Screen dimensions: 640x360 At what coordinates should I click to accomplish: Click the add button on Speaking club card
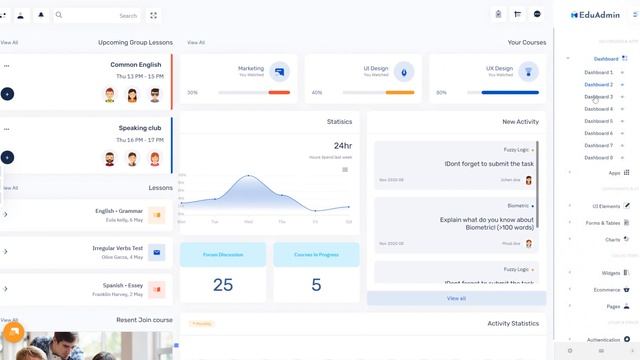[7, 157]
